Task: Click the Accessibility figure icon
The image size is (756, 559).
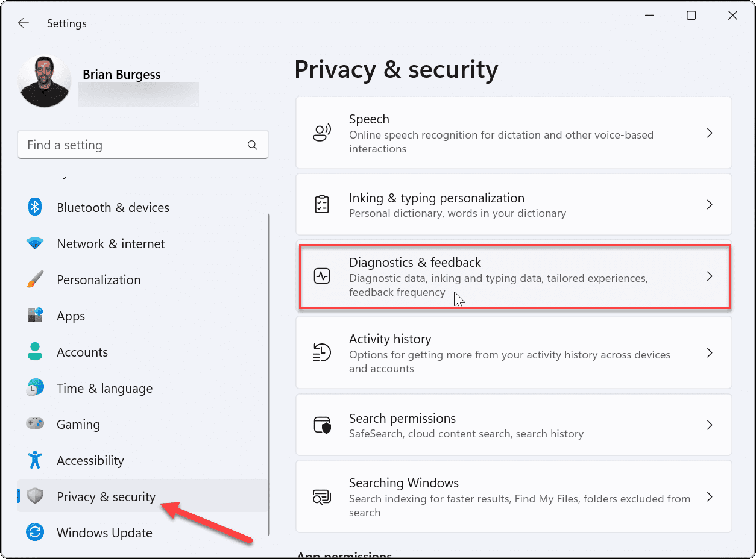Action: tap(35, 460)
